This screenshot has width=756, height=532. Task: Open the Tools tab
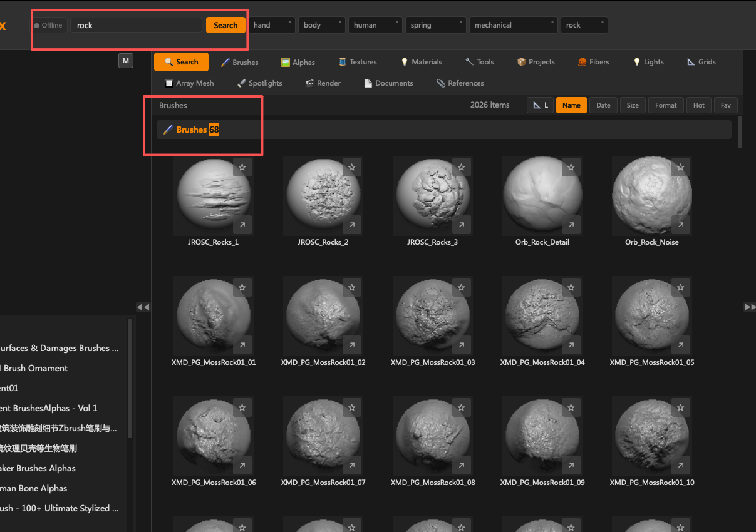point(480,62)
